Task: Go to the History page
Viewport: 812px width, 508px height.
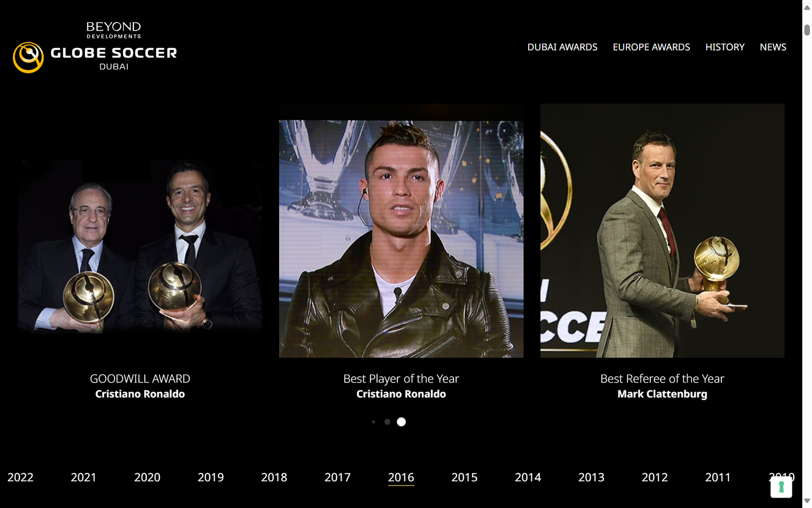Action: pos(725,47)
